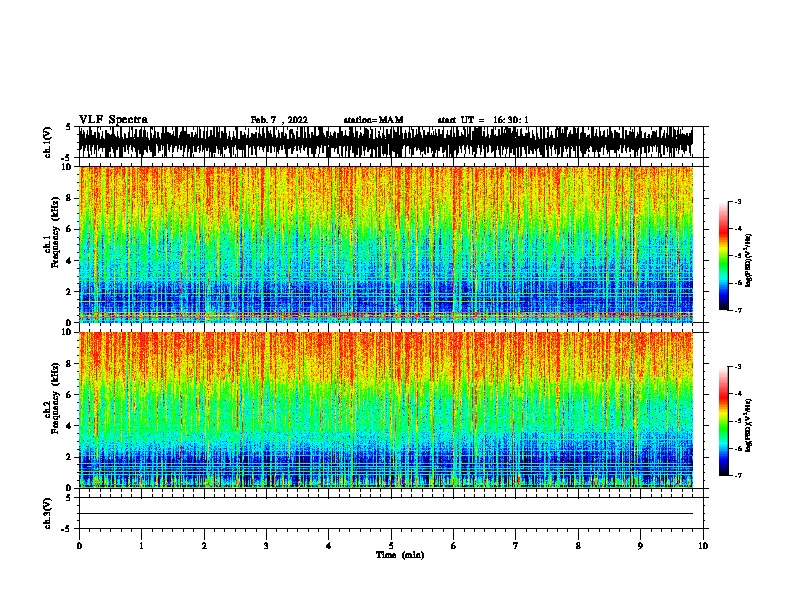Click the time axis tick label "8"
The height and width of the screenshot is (612, 792).
point(578,546)
